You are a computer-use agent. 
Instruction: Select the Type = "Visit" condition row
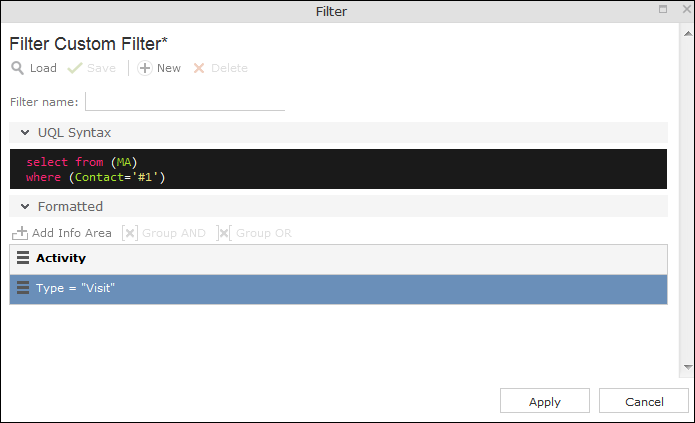point(339,289)
